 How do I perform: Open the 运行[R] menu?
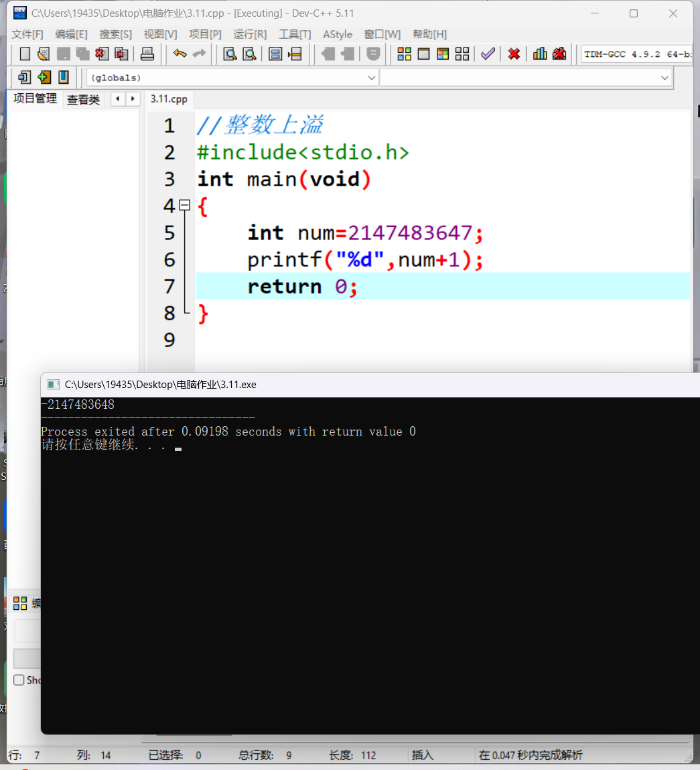(250, 34)
